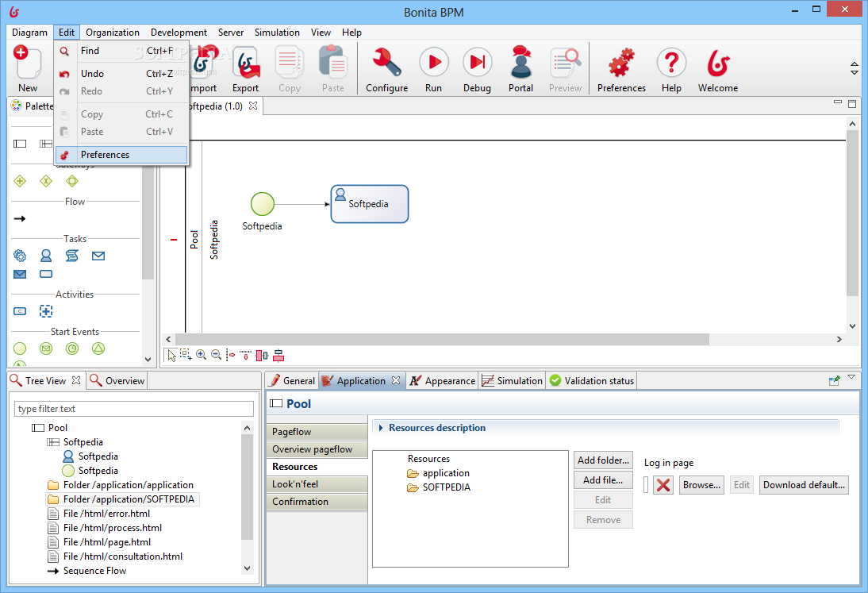Select the message start event in palette
This screenshot has width=868, height=593.
(x=46, y=348)
